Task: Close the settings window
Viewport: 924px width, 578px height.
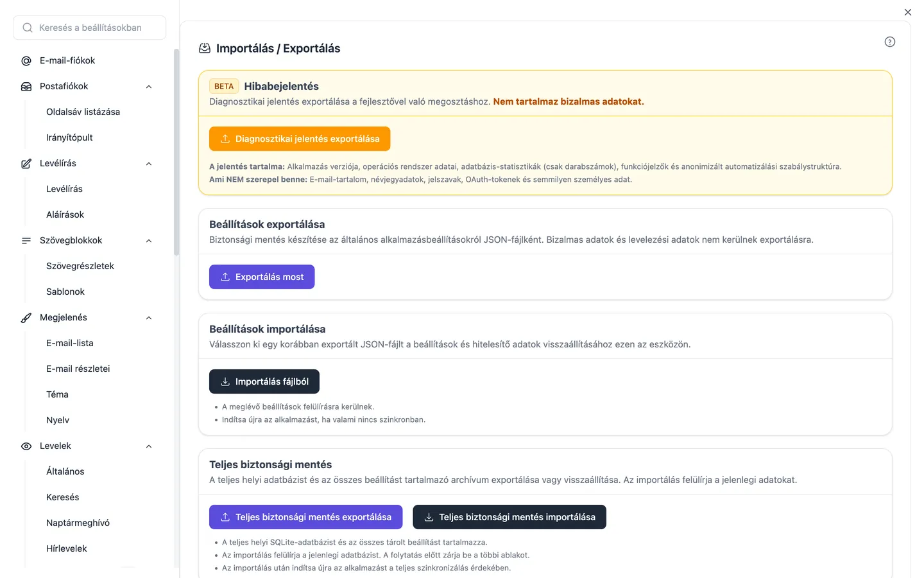Action: tap(908, 12)
